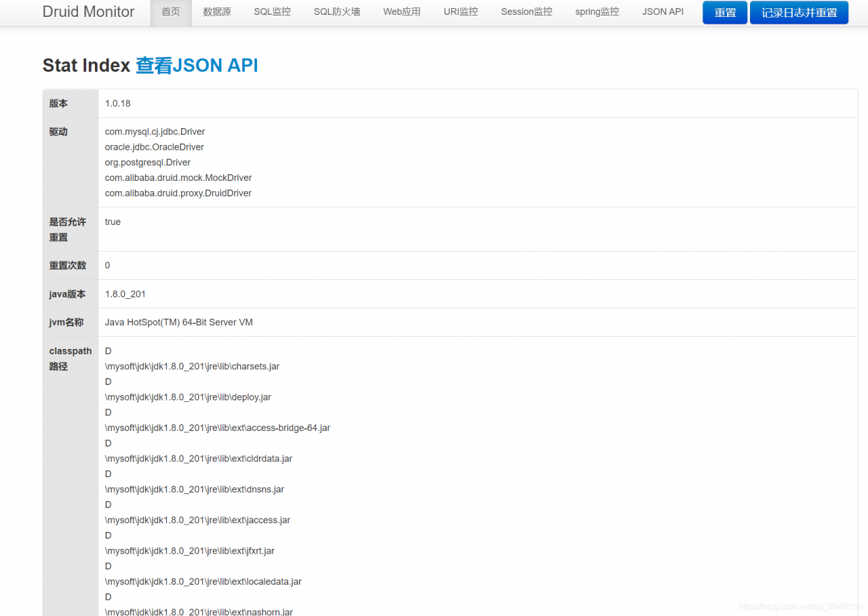Click the jaccess.jar classpath line

pyautogui.click(x=197, y=520)
